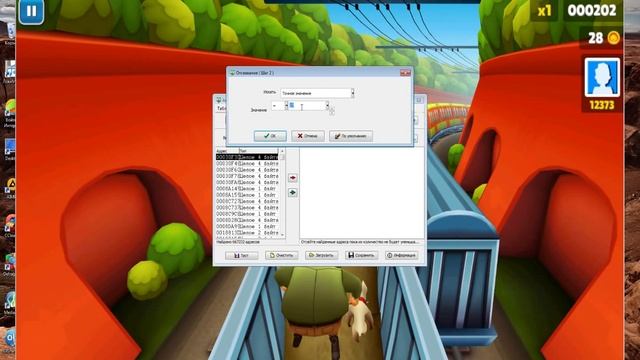Select address row 00030FA

(247, 182)
